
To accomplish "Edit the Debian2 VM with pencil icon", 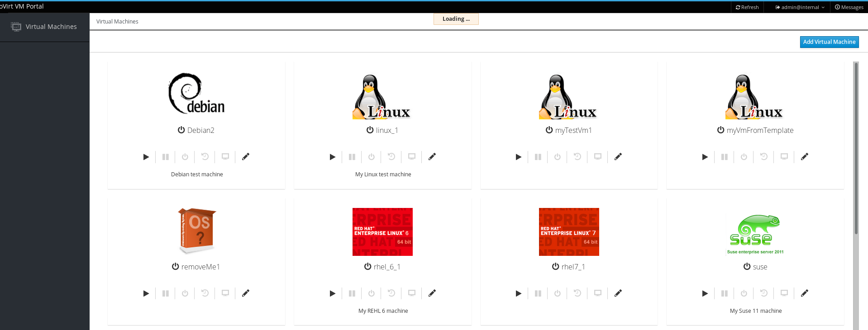I will (246, 157).
